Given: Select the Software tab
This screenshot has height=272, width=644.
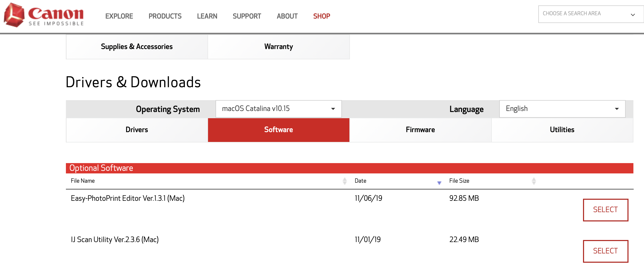Looking at the screenshot, I should tap(278, 130).
